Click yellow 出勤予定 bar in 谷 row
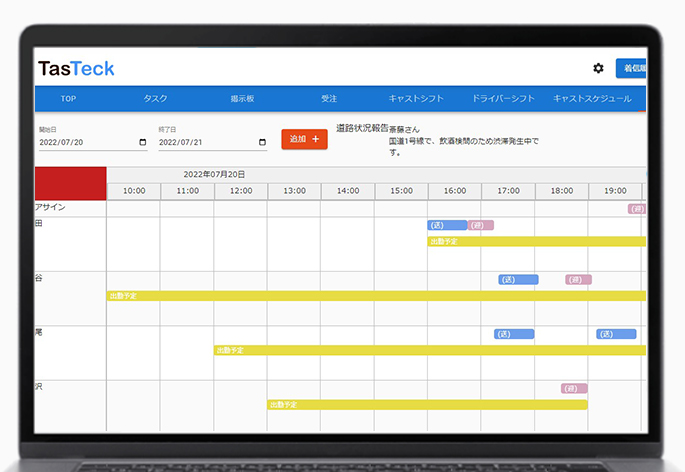685x472 pixels. pyautogui.click(x=377, y=296)
